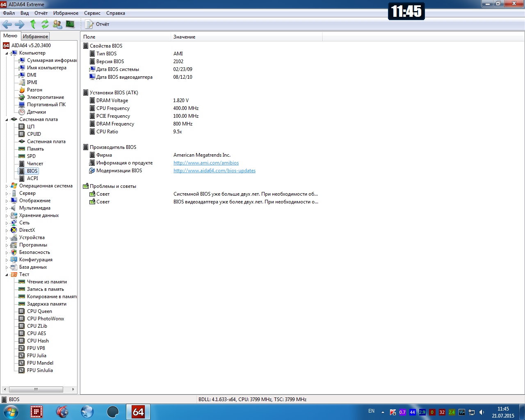Select Имя компьютера tree item
Screen dimensions: 525x420
click(x=46, y=68)
